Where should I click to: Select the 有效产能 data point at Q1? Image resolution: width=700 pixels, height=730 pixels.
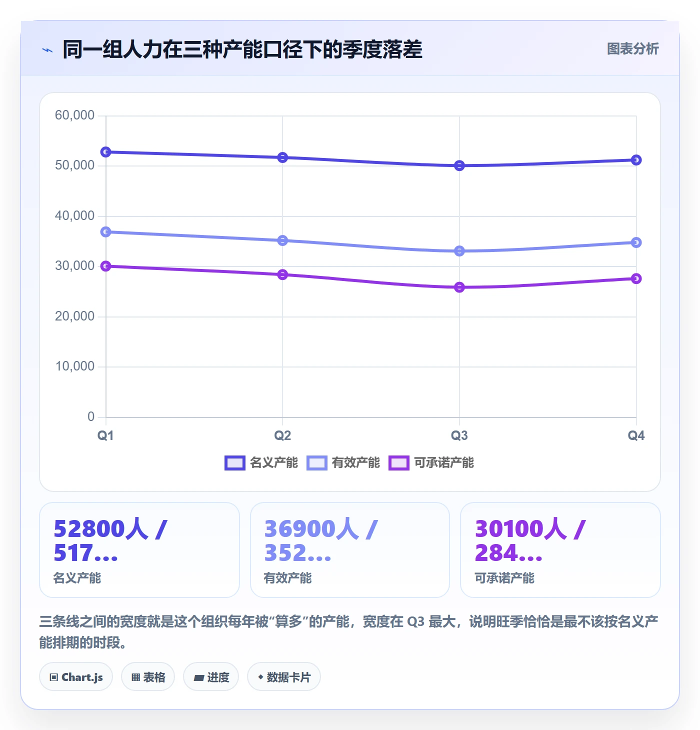106,232
